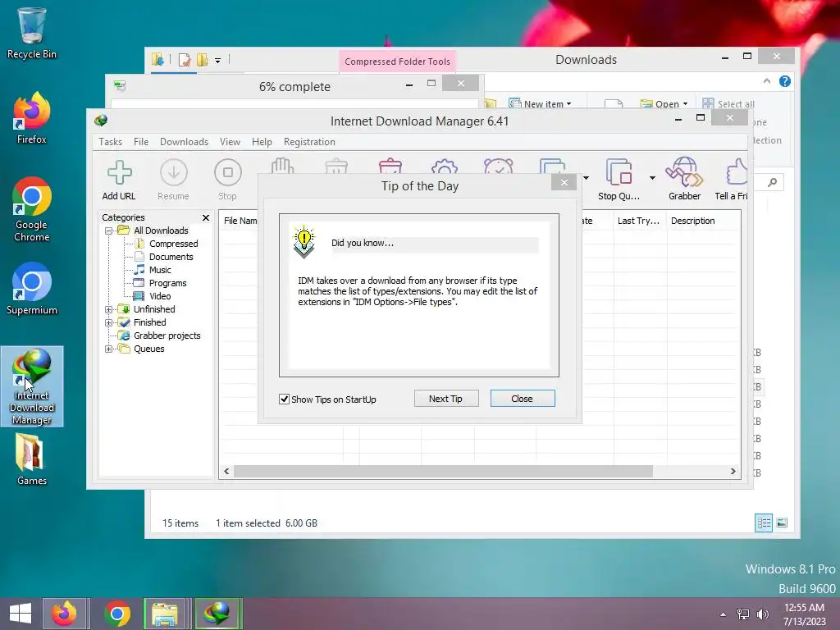
Task: Open quick access toolbar dropdown in Downloads
Action: coord(218,61)
